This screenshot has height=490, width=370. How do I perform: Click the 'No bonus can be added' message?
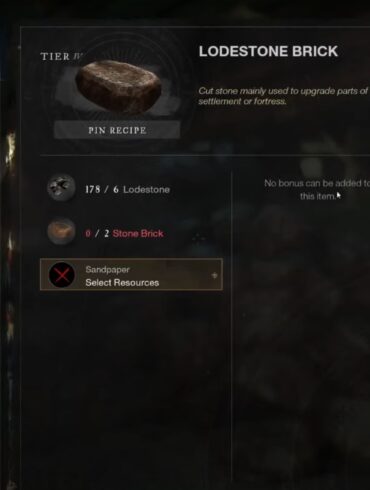[x=317, y=189]
